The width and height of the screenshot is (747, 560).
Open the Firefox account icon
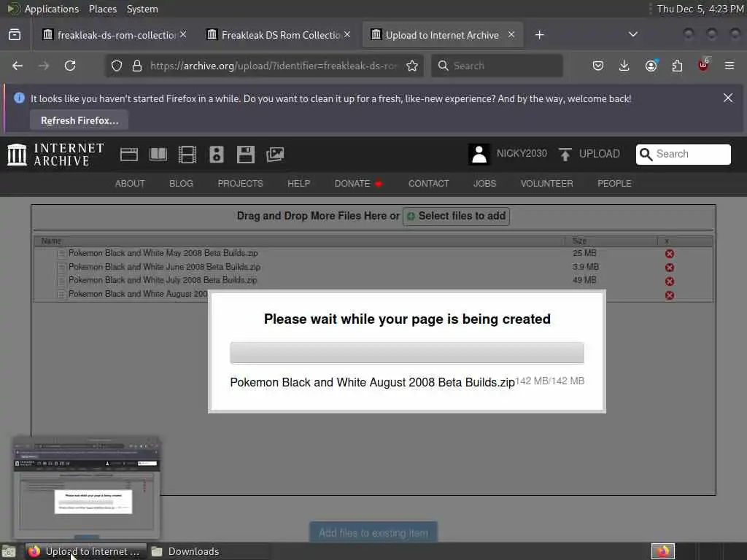tap(651, 66)
